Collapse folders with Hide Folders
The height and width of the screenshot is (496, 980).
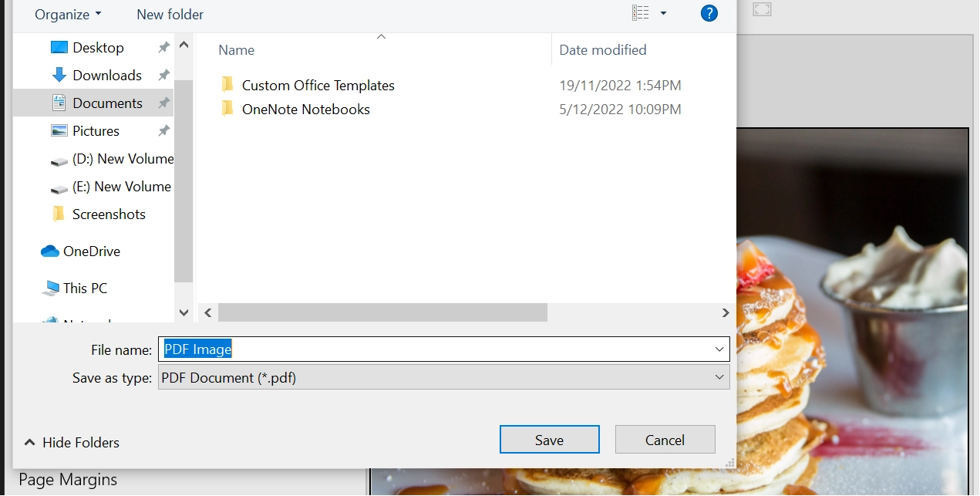point(72,442)
